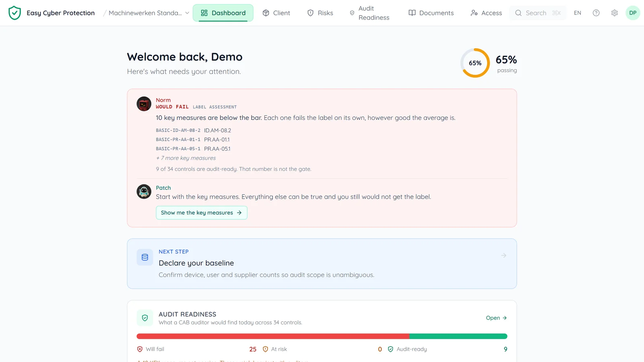The height and width of the screenshot is (362, 644).
Task: Open the Audit Readiness details link
Action: (496, 318)
